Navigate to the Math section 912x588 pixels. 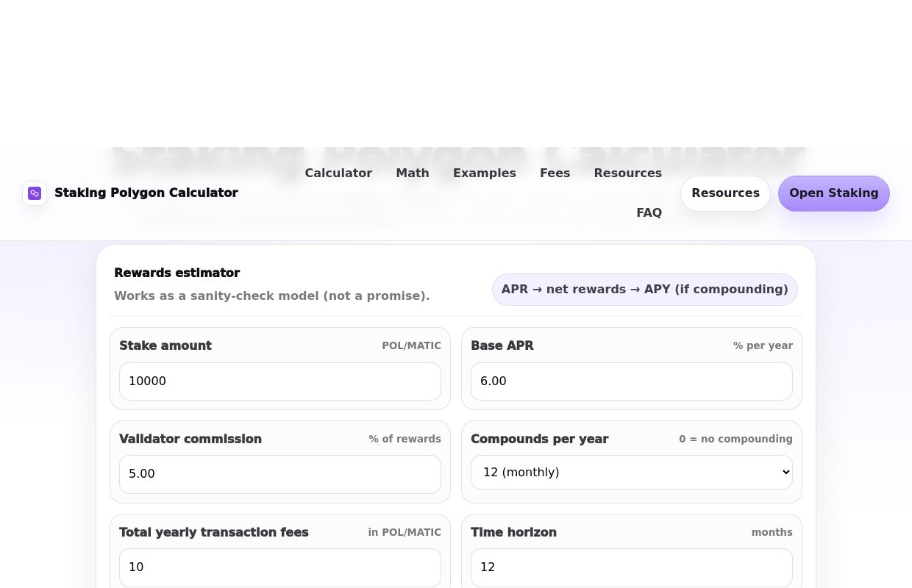point(413,173)
